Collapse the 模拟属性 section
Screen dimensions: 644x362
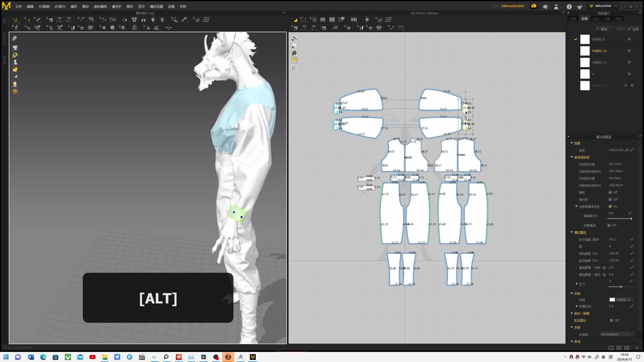tap(572, 232)
